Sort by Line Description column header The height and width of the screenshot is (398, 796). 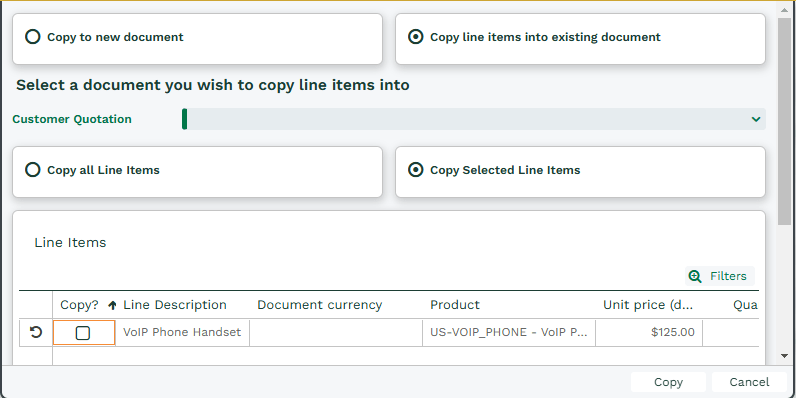(175, 305)
